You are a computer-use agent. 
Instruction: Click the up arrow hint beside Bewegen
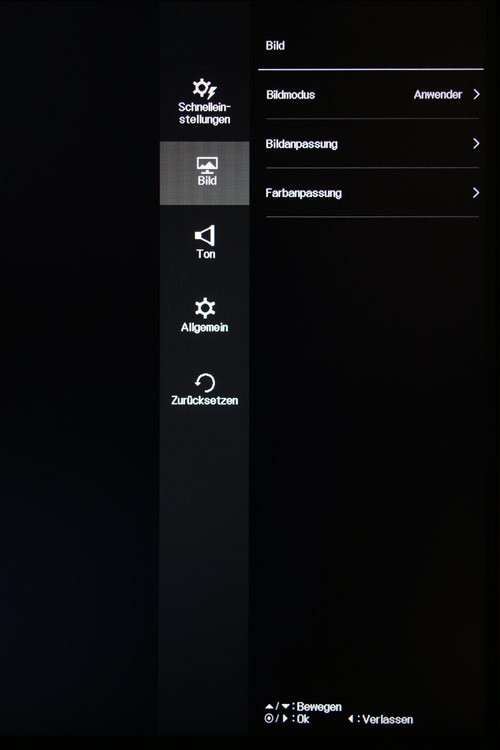pos(269,706)
